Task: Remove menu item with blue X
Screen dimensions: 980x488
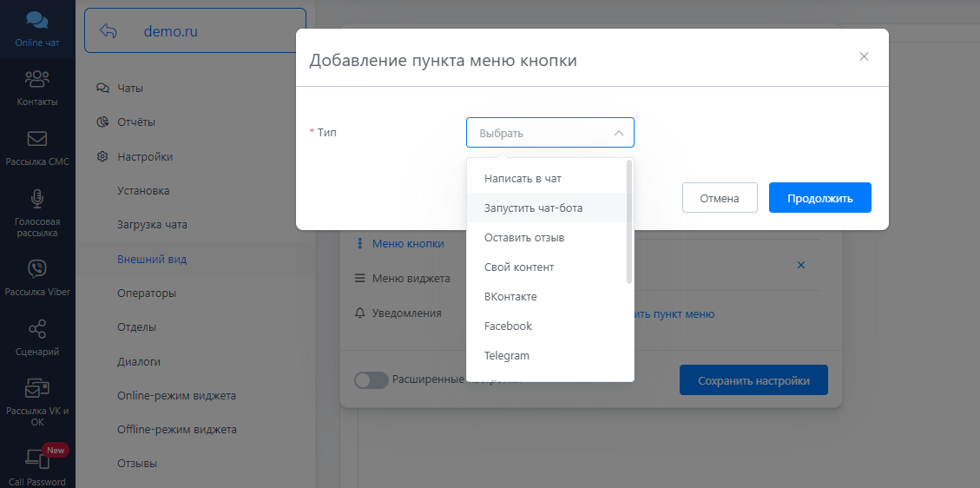Action: pos(801,265)
